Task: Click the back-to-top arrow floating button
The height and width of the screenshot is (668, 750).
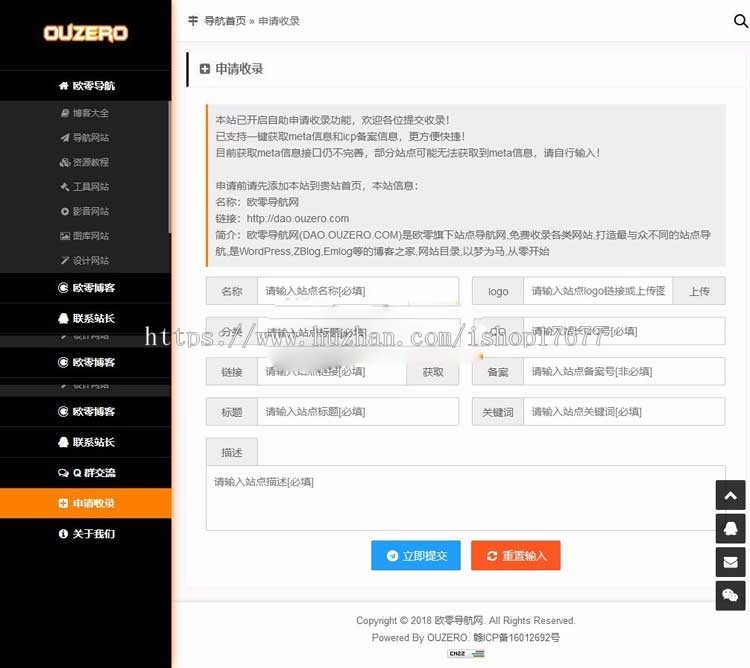Action: pyautogui.click(x=730, y=495)
